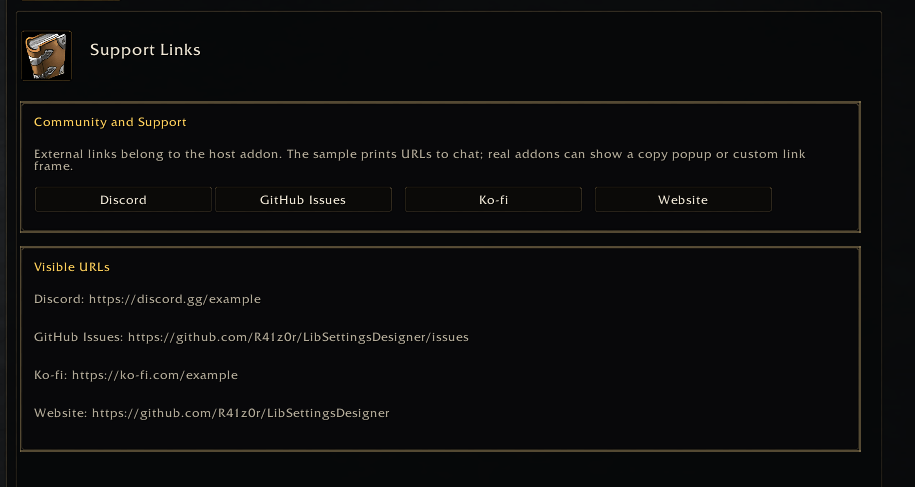
Task: Click the discord.gg/example URL text
Action: click(x=174, y=299)
